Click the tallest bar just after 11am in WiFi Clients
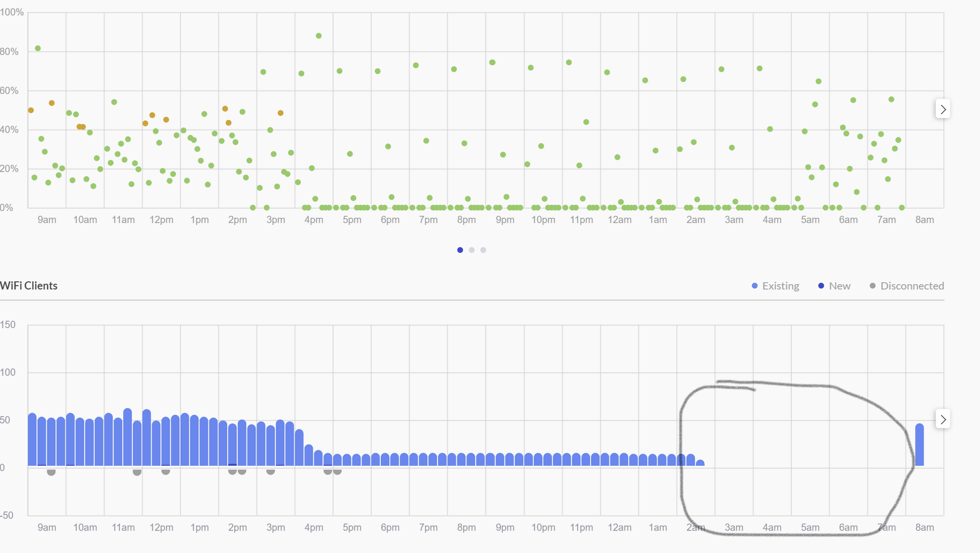980x553 pixels. pos(127,437)
